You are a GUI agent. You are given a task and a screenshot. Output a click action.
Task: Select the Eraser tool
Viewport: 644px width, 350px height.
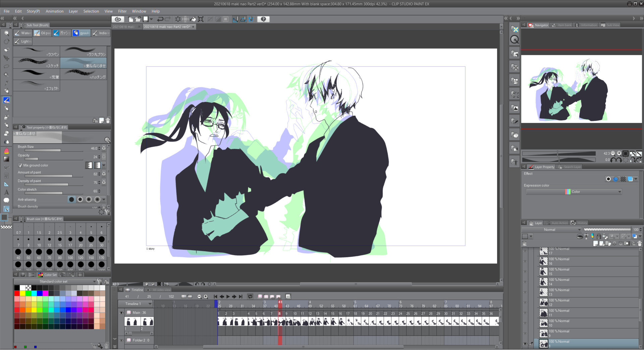click(x=6, y=133)
